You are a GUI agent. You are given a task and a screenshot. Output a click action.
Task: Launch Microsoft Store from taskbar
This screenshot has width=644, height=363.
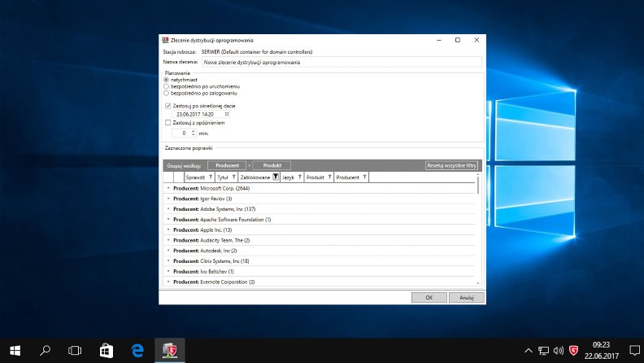click(x=107, y=350)
